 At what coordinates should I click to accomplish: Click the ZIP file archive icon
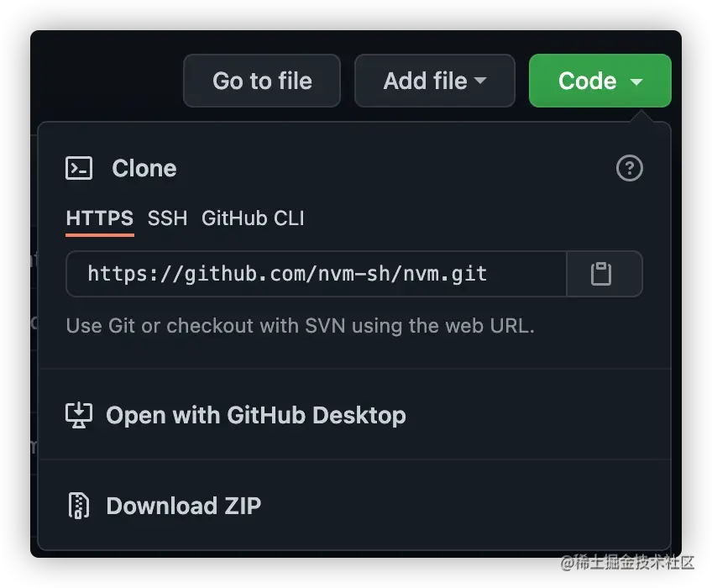coord(79,506)
